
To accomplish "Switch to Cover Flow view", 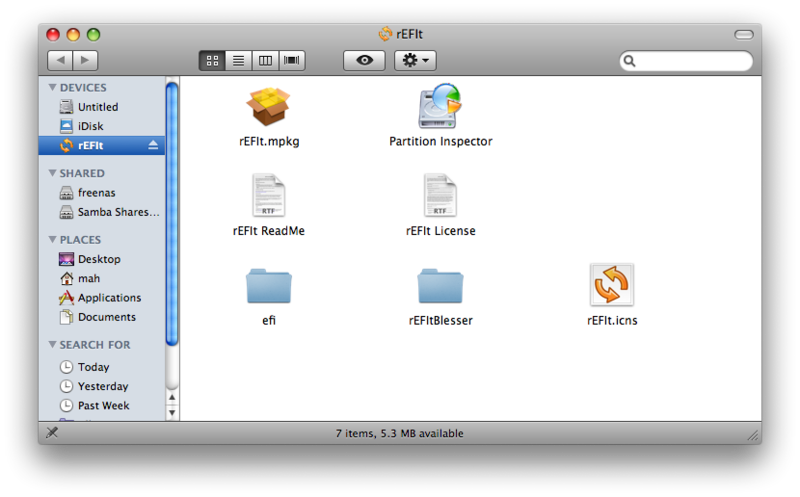I will point(292,61).
